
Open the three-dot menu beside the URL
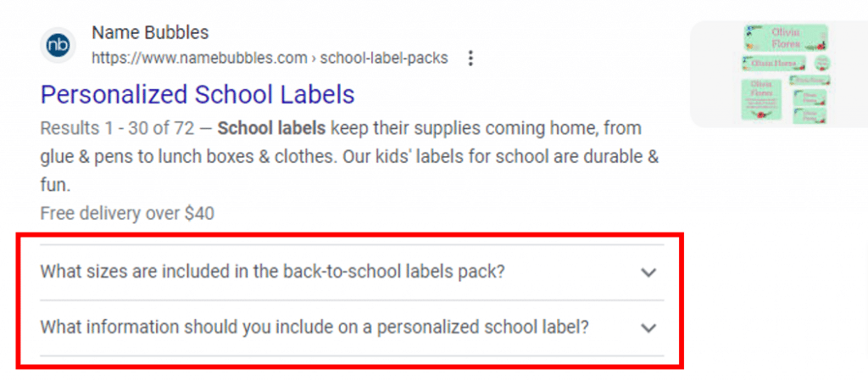(x=471, y=59)
